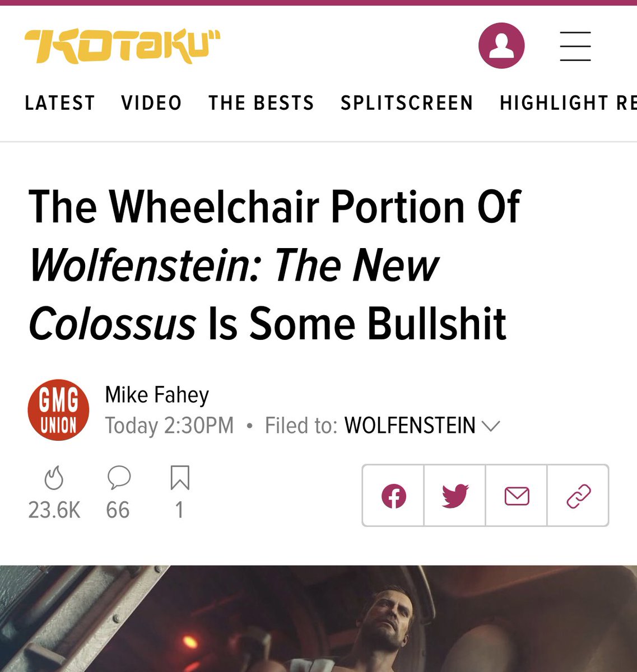
Task: Click the GMG Union author avatar
Action: pos(58,410)
